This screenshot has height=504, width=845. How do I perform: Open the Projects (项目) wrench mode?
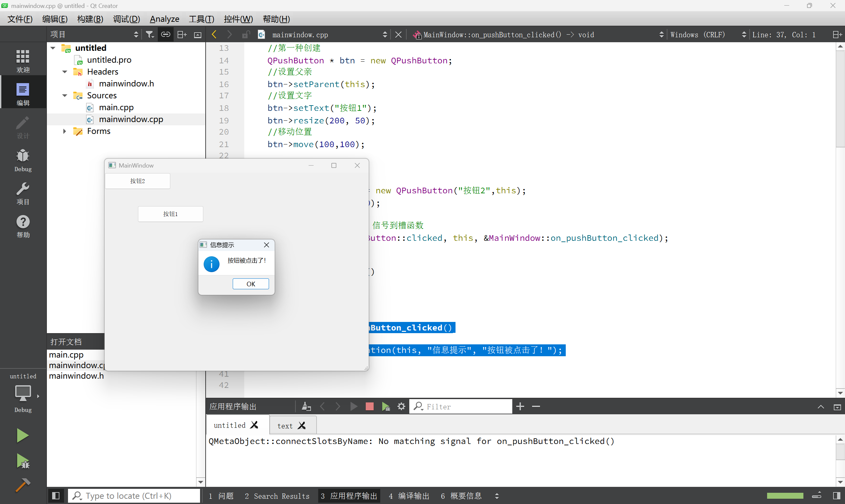click(23, 193)
